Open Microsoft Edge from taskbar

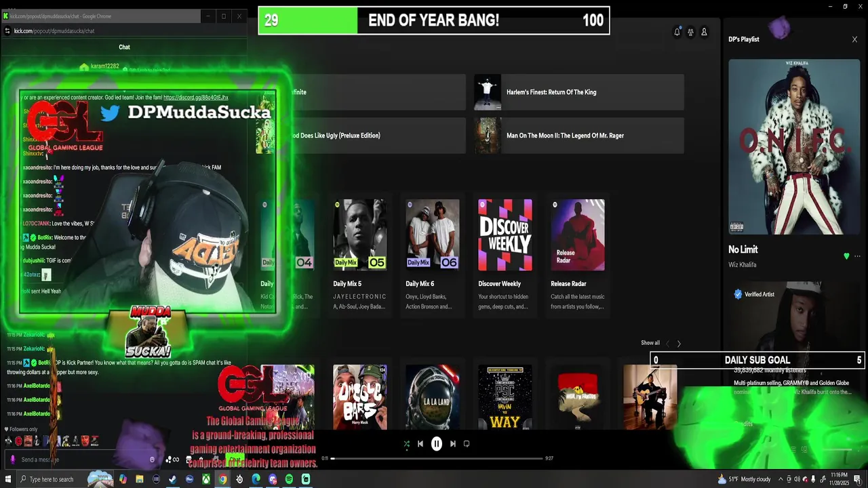pyautogui.click(x=256, y=479)
